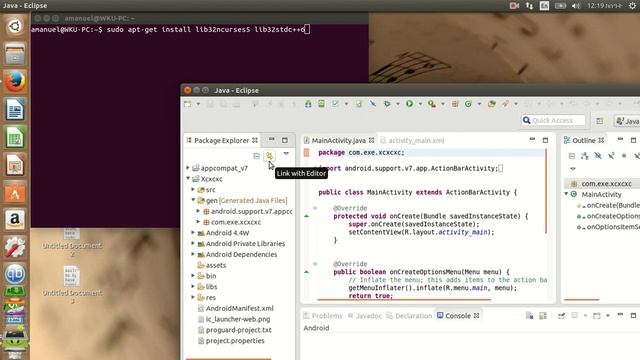Expand the MainActivity node in Outline
This screenshot has width=640, height=360.
click(x=567, y=194)
